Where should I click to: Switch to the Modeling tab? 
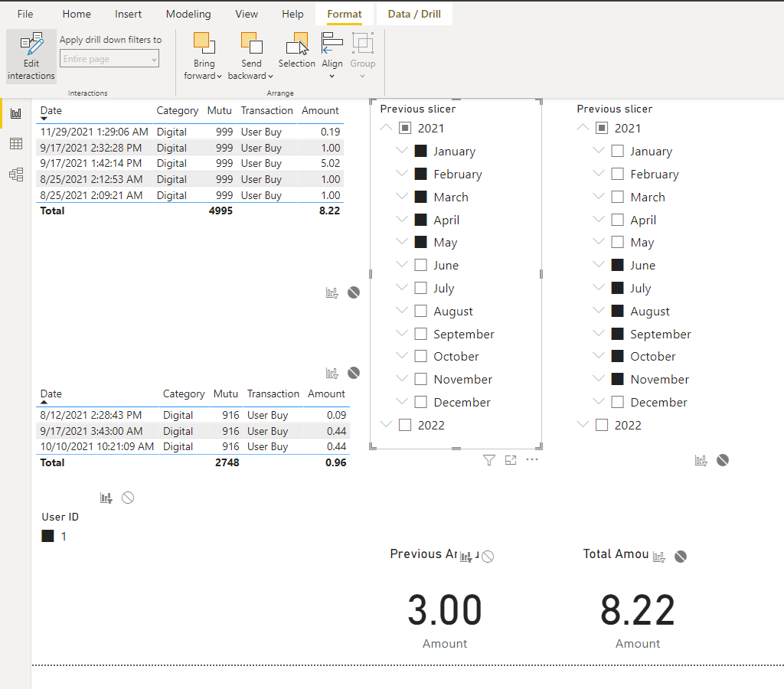tap(188, 14)
